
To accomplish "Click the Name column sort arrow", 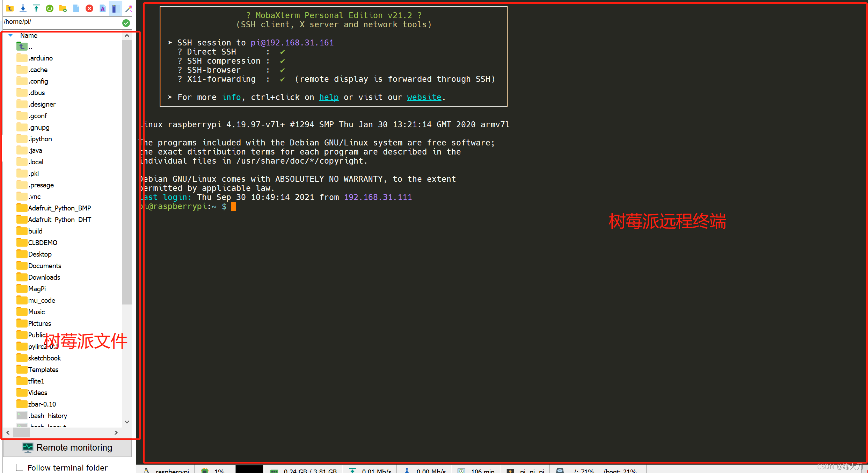I will (x=10, y=35).
